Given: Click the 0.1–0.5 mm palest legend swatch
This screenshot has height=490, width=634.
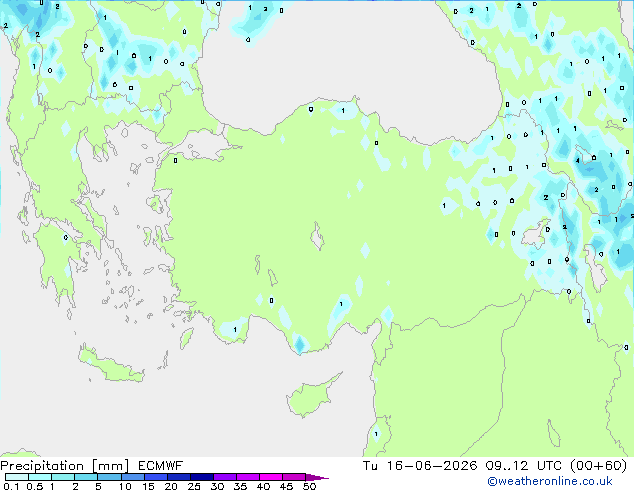Looking at the screenshot, I should [17, 477].
